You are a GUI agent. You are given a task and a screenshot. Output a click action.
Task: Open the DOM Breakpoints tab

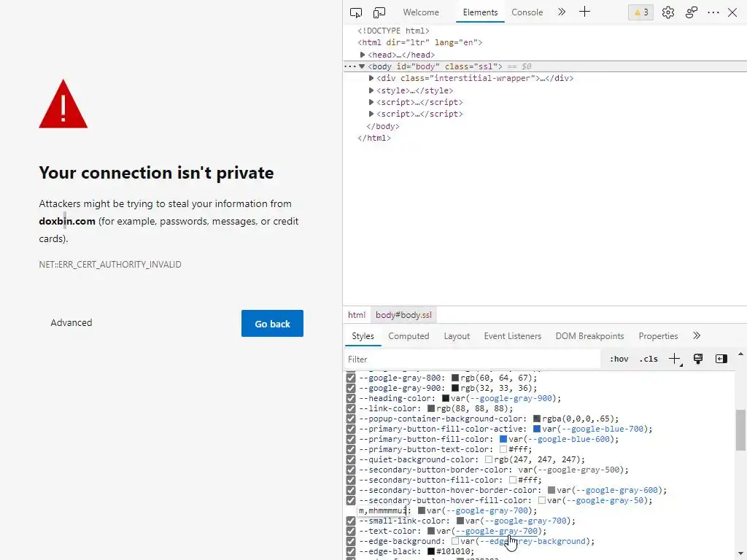tap(589, 335)
